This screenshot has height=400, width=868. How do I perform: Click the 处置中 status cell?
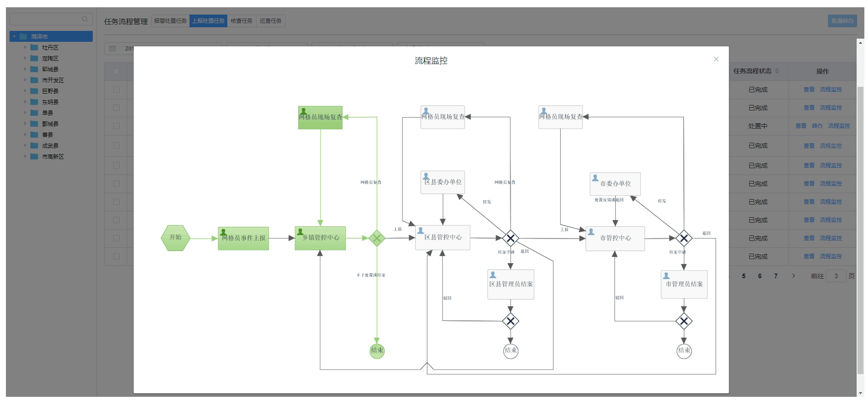(x=758, y=126)
